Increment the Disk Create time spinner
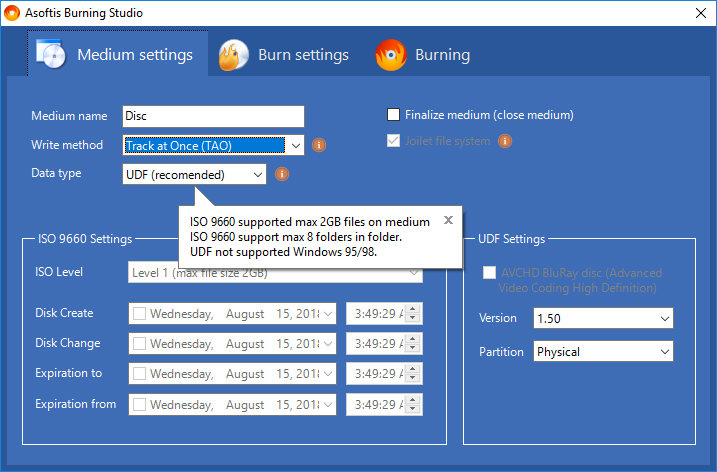Screen dimensions: 717x472 [x=414, y=309]
